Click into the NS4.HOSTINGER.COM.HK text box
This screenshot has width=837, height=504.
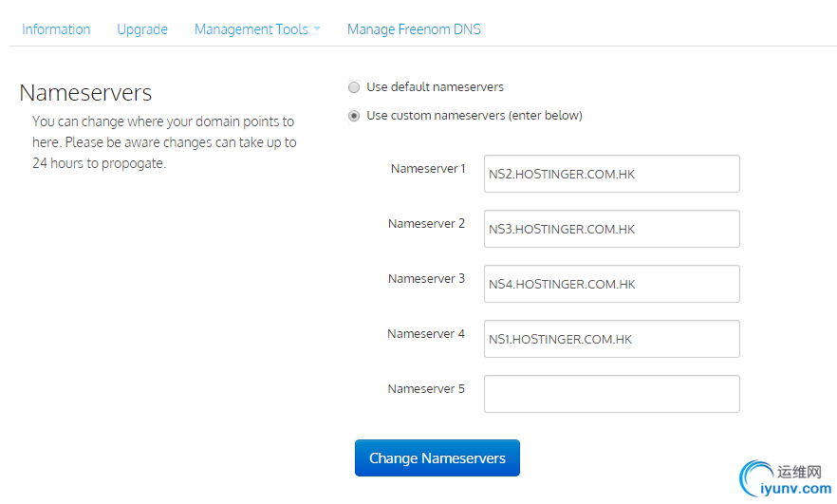coord(611,284)
